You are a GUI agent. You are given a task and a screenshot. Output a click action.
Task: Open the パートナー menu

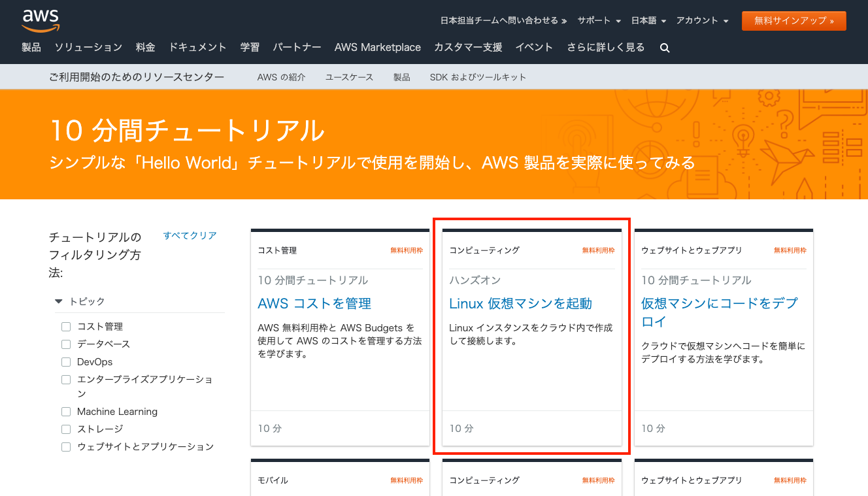click(x=297, y=47)
